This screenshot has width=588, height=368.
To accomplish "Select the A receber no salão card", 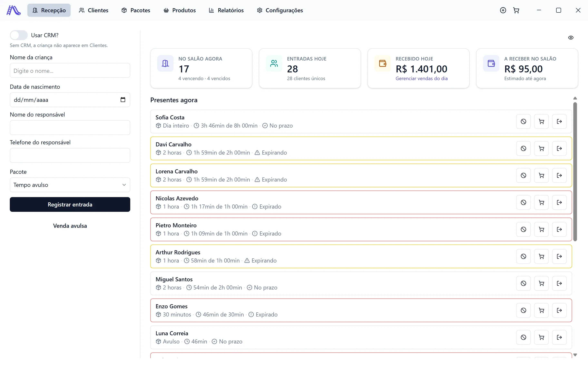I will coord(527,68).
